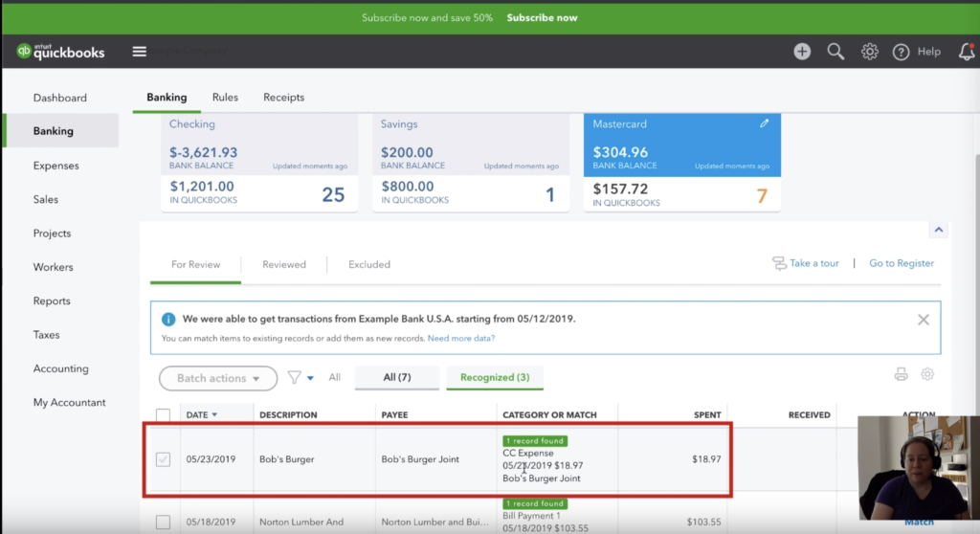Click the Help text in header
This screenshot has height=534, width=980.
(x=928, y=52)
